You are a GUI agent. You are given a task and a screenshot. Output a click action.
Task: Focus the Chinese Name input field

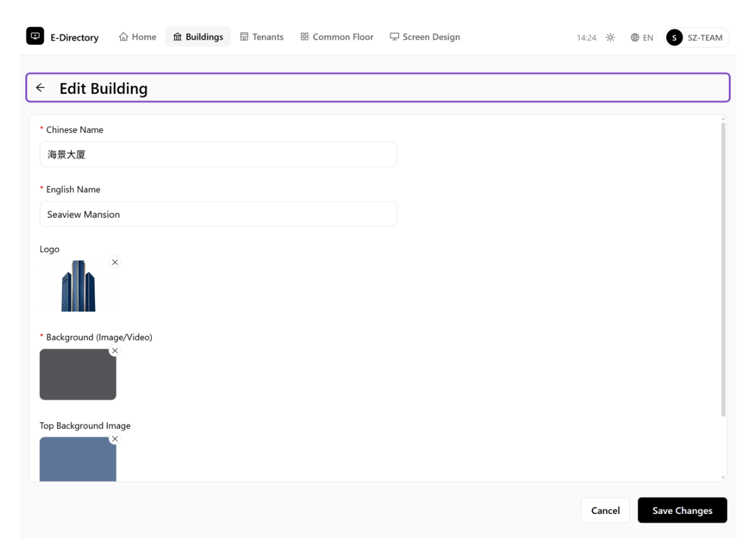pyautogui.click(x=219, y=155)
